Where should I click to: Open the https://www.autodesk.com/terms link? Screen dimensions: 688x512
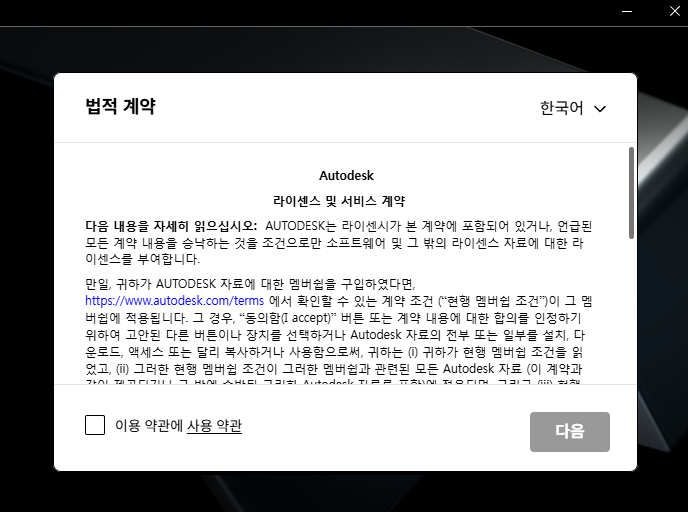click(x=174, y=301)
